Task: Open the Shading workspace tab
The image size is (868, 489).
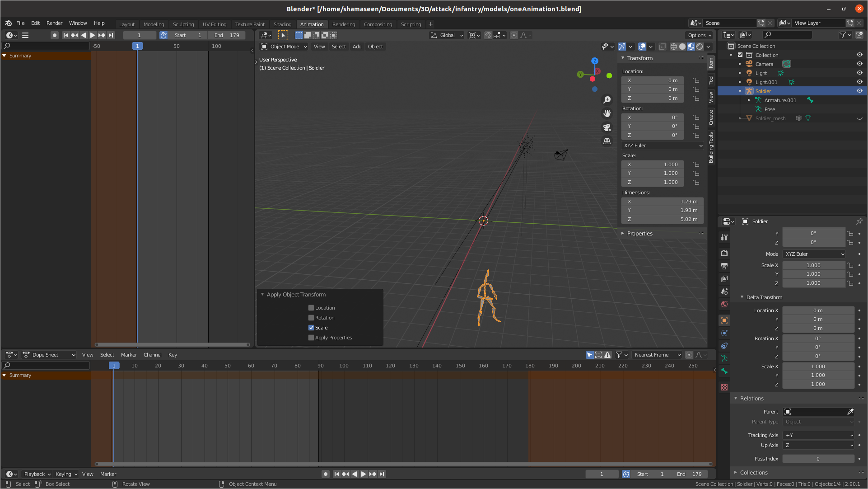Action: click(282, 24)
